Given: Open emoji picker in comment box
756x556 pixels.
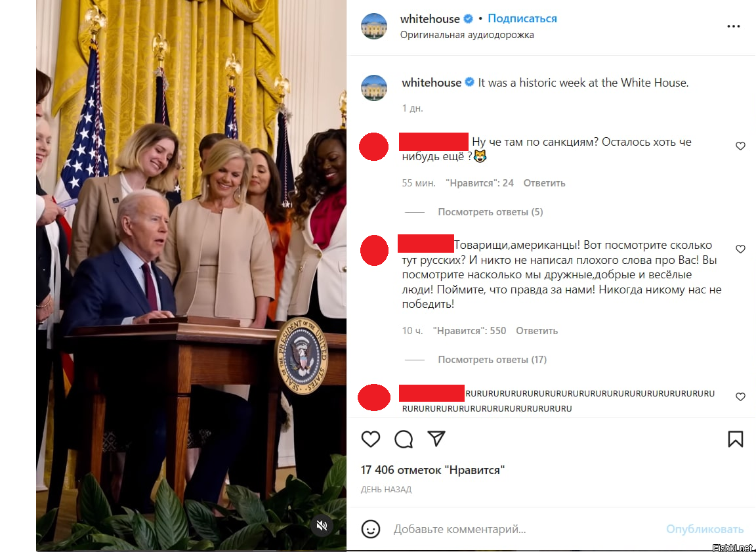Looking at the screenshot, I should (370, 529).
